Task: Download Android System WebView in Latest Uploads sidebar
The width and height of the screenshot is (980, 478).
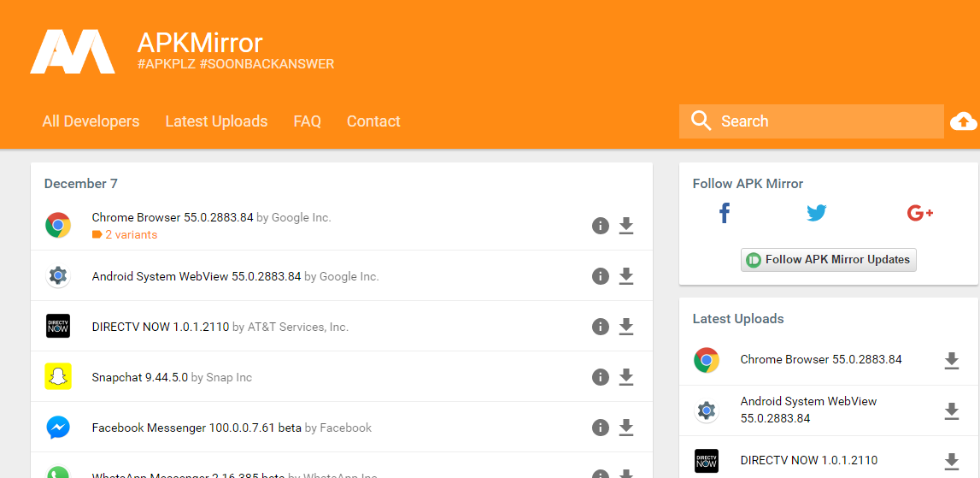Action: [x=951, y=410]
